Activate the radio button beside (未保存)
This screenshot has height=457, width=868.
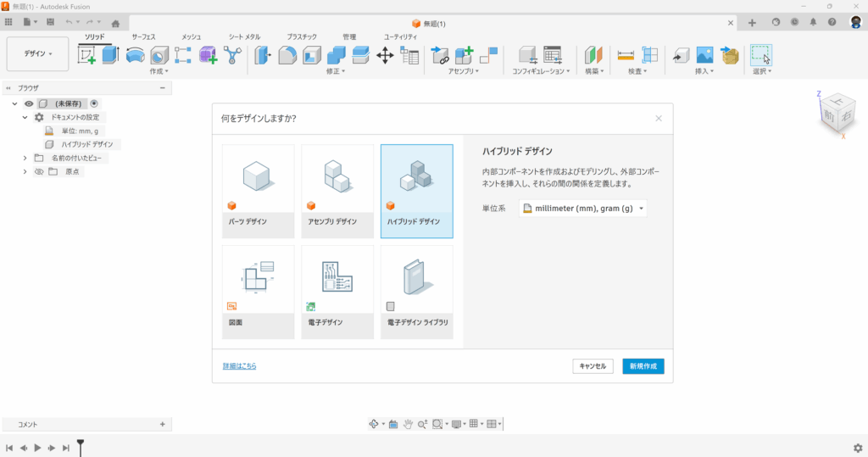(94, 103)
